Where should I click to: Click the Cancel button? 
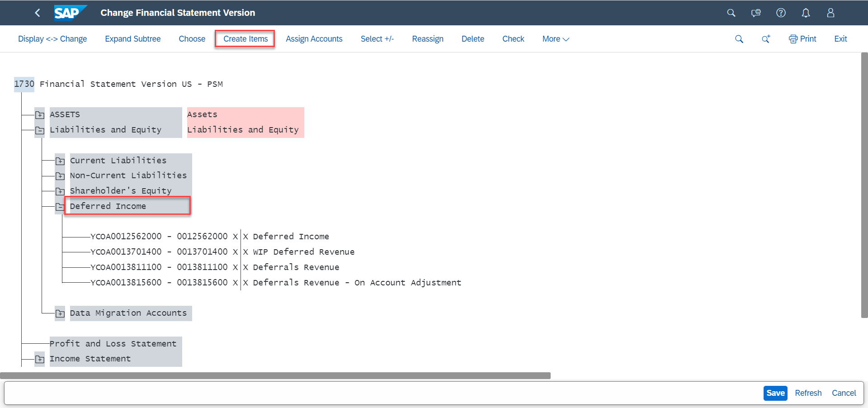click(x=844, y=393)
